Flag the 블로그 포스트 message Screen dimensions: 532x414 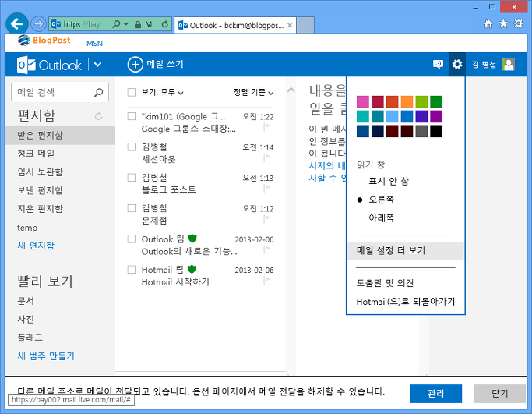pyautogui.click(x=267, y=188)
